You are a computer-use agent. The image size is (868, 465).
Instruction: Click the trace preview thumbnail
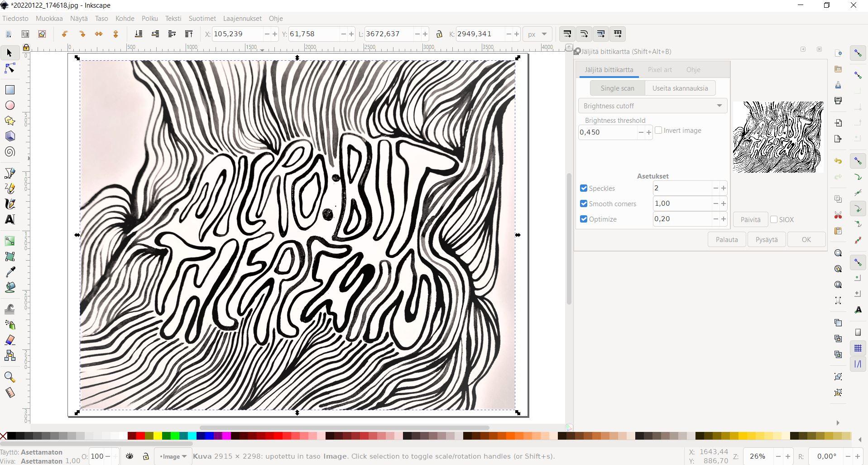coord(778,137)
